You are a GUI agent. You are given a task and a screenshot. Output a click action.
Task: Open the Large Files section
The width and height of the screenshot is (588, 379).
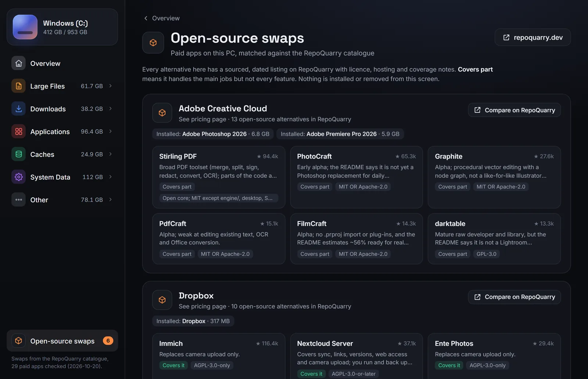[x=62, y=86]
